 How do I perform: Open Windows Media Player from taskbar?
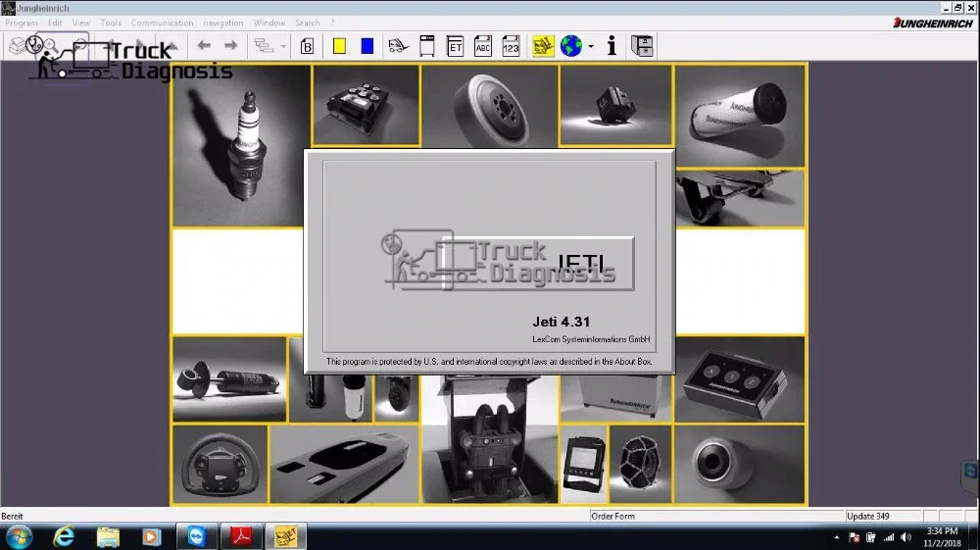[151, 537]
